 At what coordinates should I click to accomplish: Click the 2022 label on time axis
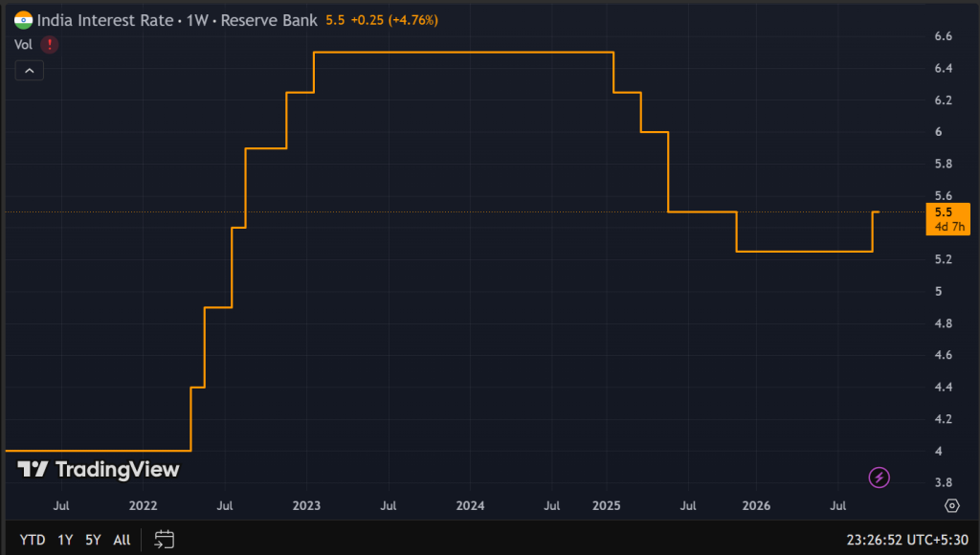(144, 505)
